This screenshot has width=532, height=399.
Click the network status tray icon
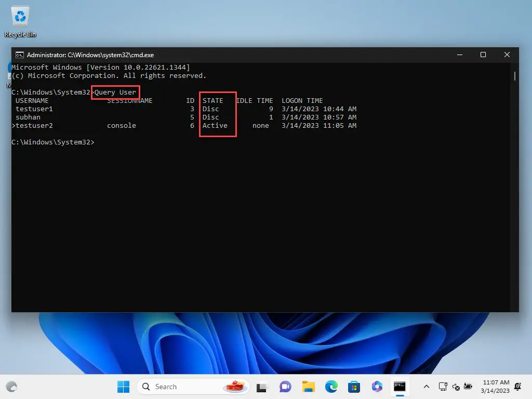tap(443, 387)
